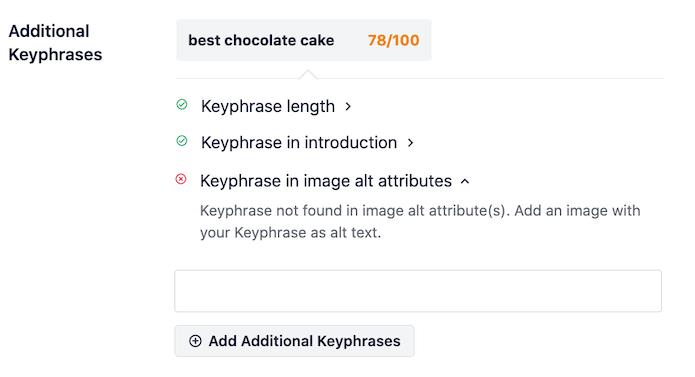Click the 78/100 score on keyphrase tab

394,40
